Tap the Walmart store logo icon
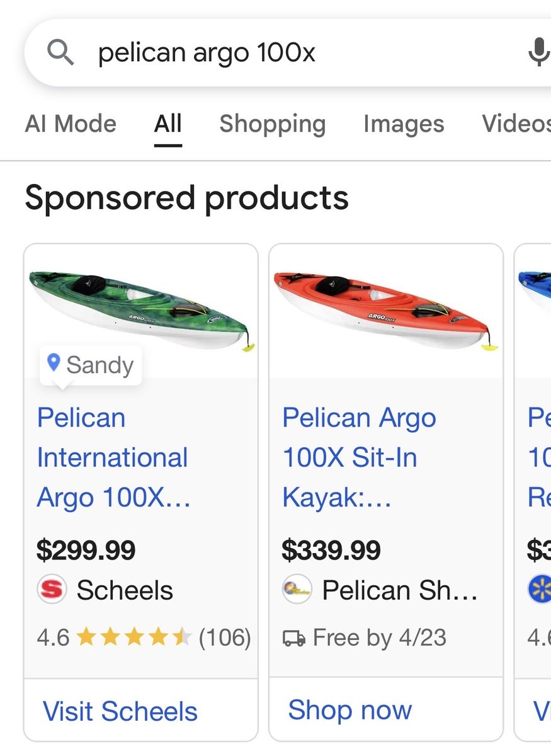The width and height of the screenshot is (551, 756). (540, 590)
